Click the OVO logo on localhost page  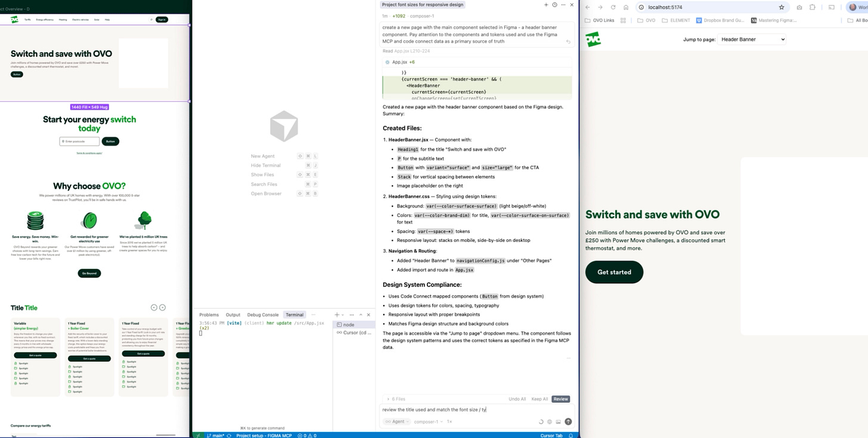[x=593, y=39]
